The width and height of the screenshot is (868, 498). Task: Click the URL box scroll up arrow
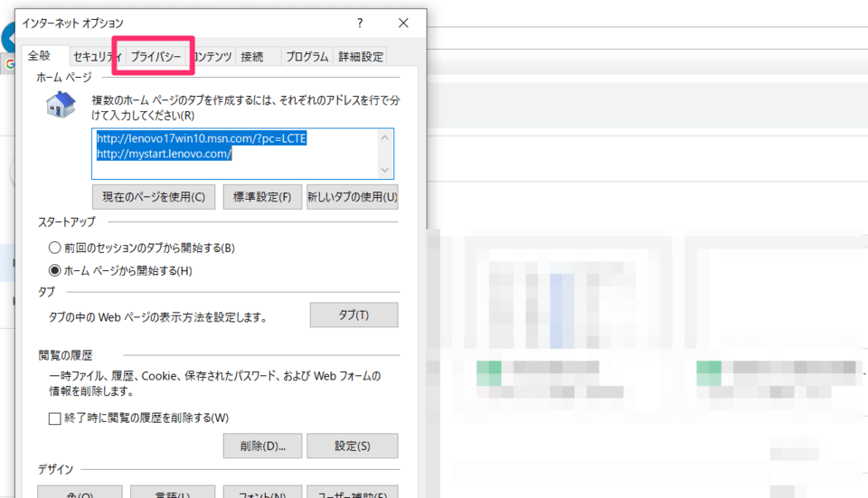(x=385, y=137)
